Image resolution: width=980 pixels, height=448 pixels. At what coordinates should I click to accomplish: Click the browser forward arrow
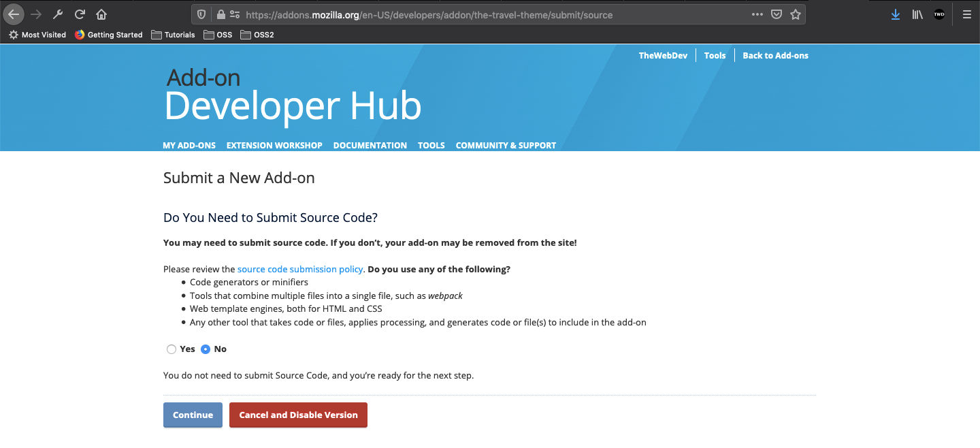point(36,14)
